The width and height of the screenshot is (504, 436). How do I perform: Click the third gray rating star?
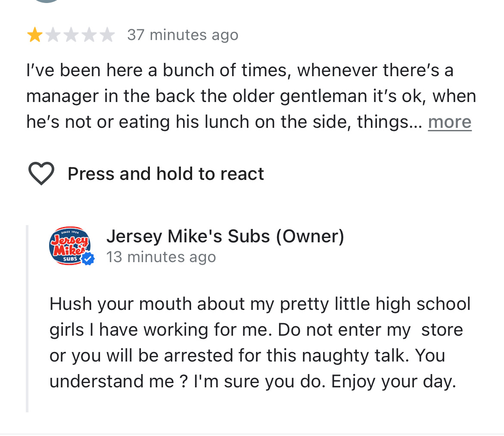pyautogui.click(x=71, y=35)
